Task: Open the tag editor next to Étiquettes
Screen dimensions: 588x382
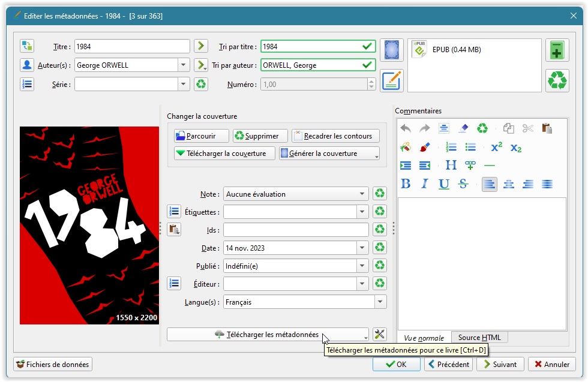Action: tap(174, 212)
